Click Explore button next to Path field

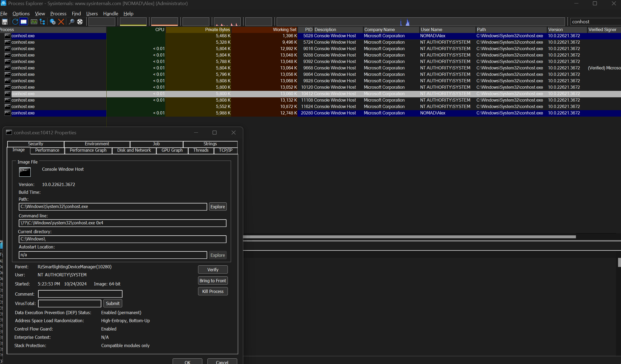pos(218,207)
